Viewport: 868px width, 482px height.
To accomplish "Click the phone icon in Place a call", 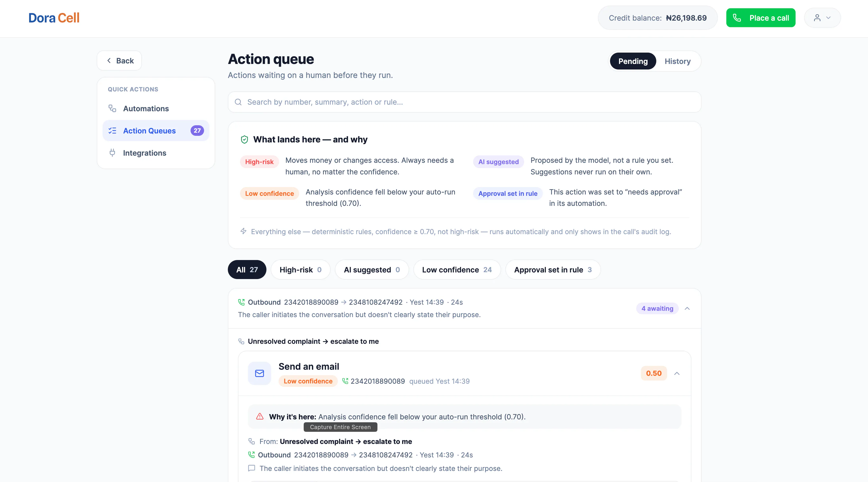I will 737,18.
